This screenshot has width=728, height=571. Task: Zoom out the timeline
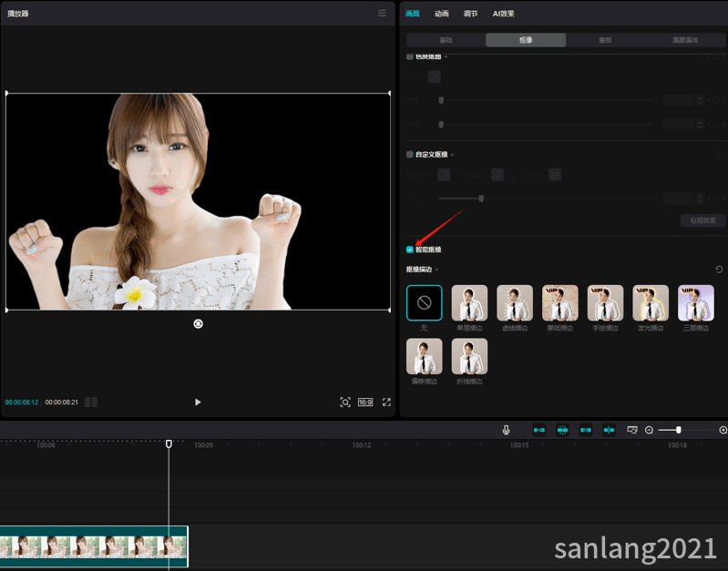pyautogui.click(x=649, y=430)
